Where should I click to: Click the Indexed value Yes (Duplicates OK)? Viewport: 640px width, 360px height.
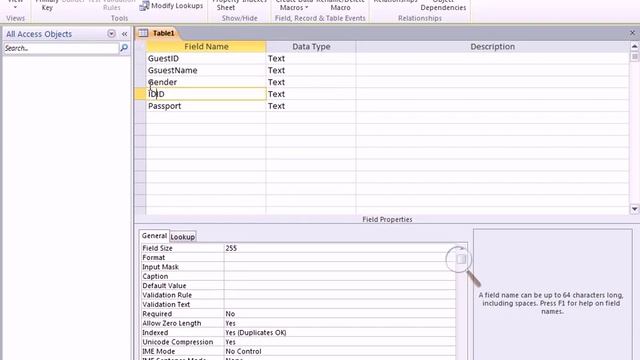339,333
